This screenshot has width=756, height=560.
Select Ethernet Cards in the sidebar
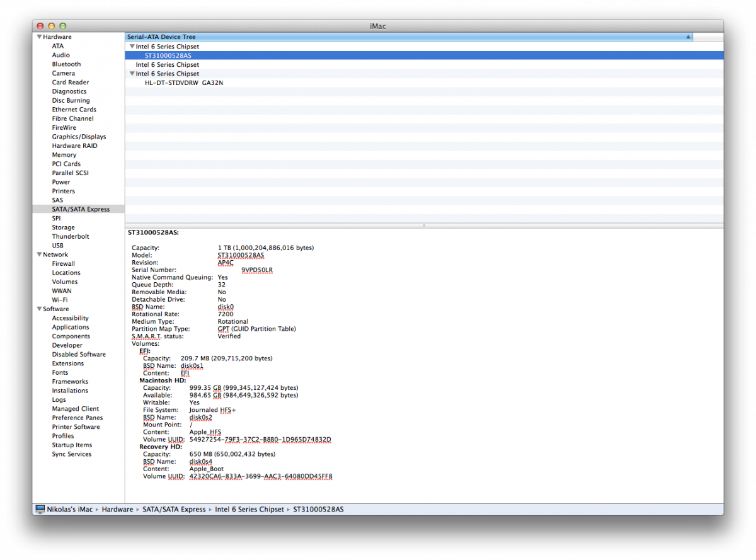coord(74,110)
